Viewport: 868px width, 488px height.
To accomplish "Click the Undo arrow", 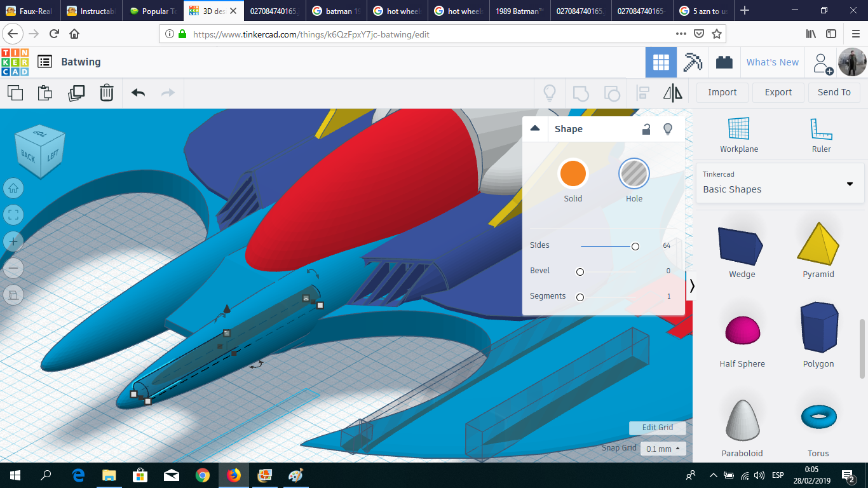I will click(138, 93).
